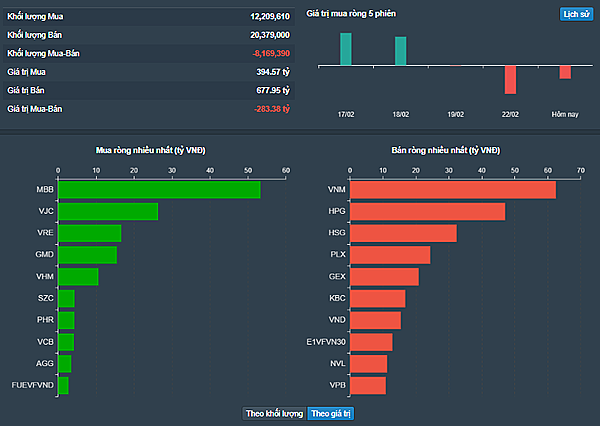Click the net value -283.38 tỷ
Image resolution: width=600 pixels, height=426 pixels.
click(272, 109)
